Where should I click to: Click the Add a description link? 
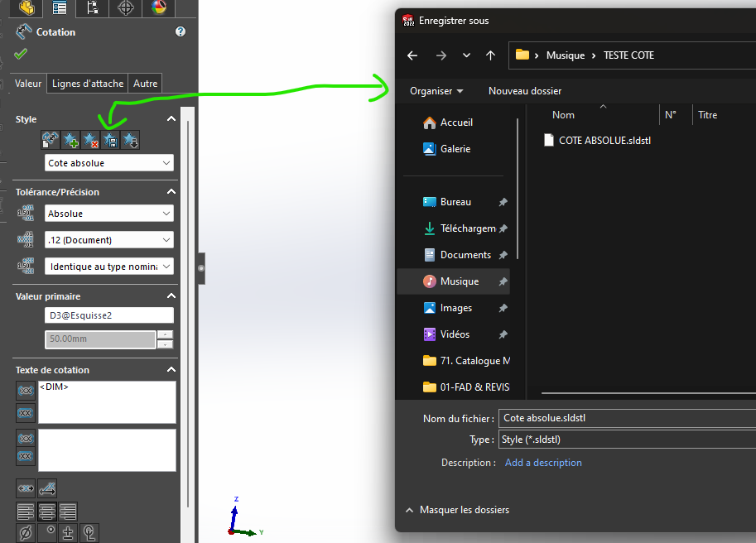click(543, 463)
